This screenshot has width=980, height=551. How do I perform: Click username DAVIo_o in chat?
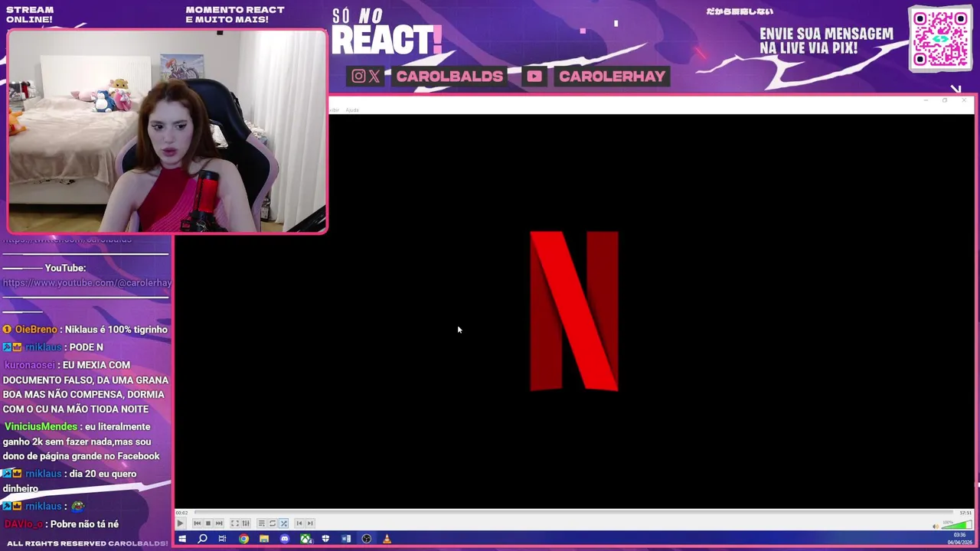click(x=22, y=524)
